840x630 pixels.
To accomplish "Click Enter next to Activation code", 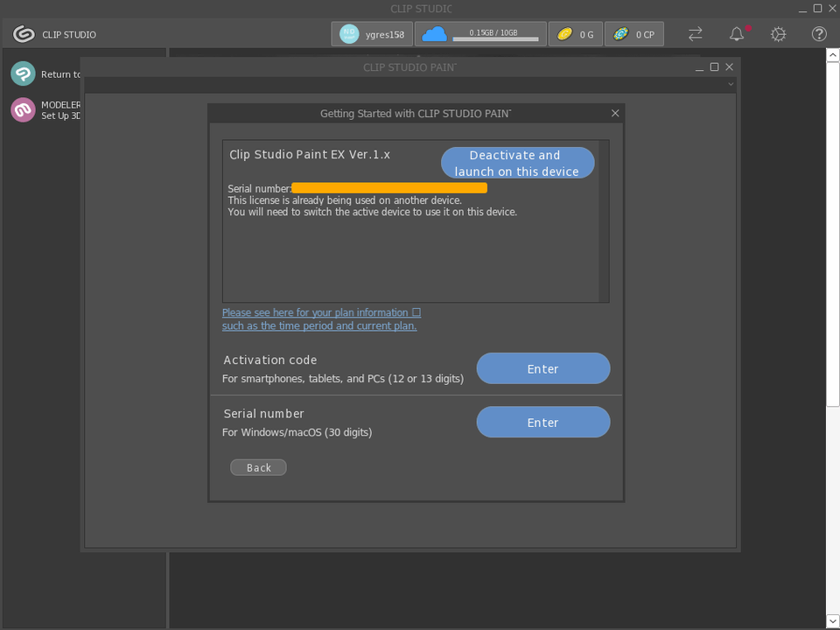I will pos(543,368).
